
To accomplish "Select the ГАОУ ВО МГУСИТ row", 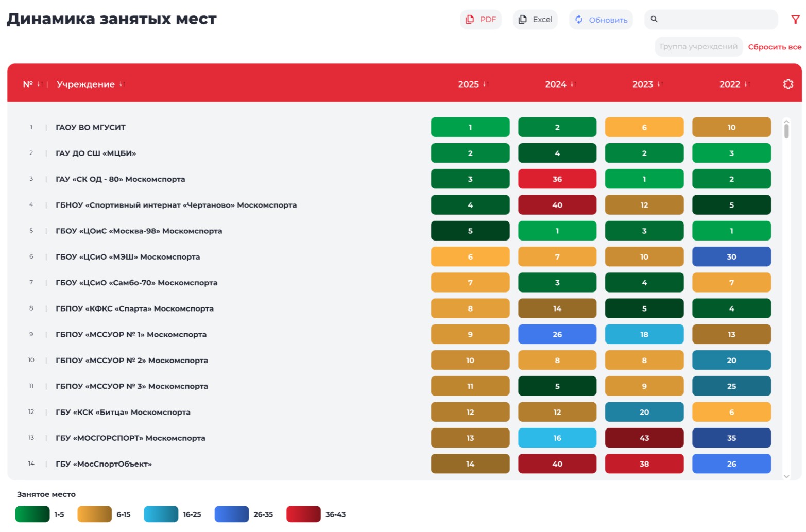I will pos(91,127).
